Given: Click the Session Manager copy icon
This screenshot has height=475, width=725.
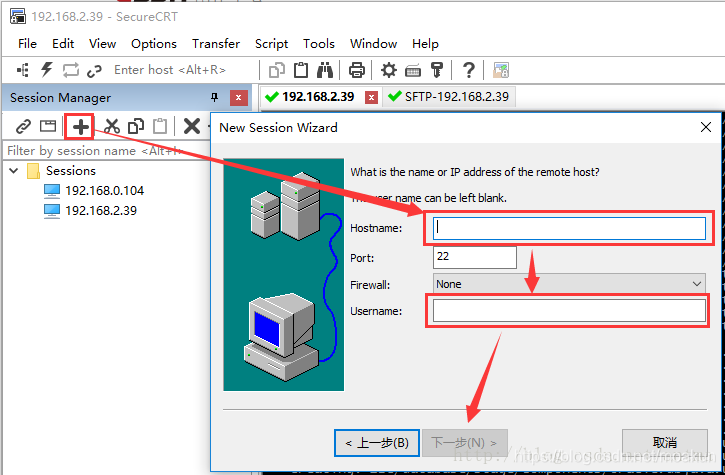Looking at the screenshot, I should [x=136, y=126].
